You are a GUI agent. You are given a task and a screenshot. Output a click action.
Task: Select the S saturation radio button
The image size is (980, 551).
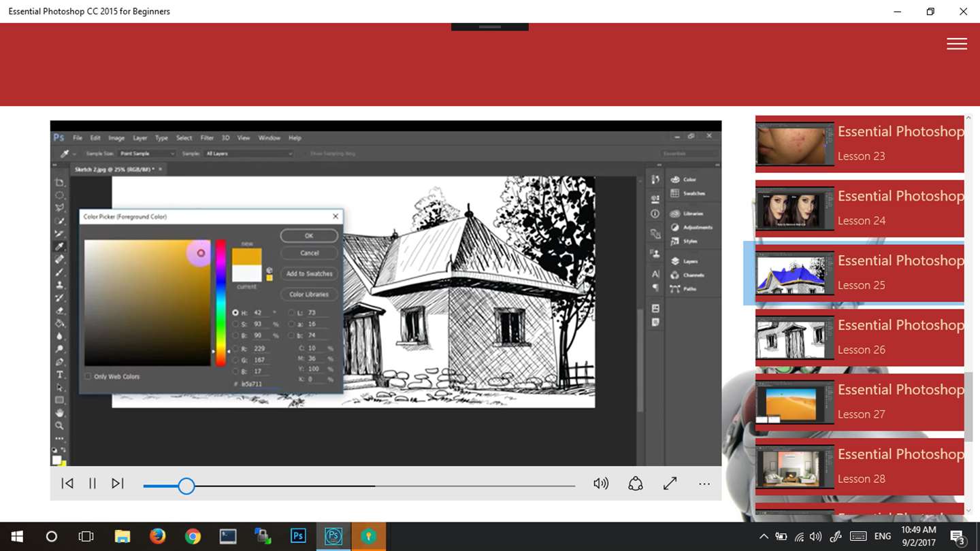tap(235, 324)
